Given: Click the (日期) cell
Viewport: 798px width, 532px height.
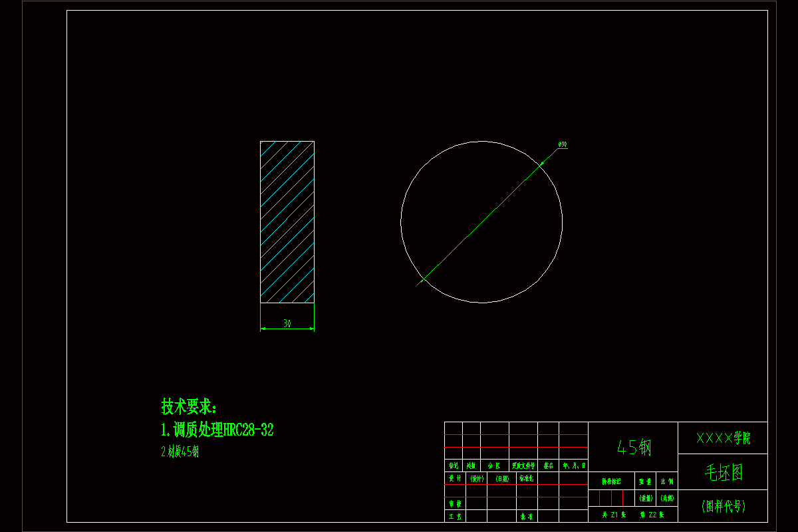Looking at the screenshot, I should pos(501,479).
